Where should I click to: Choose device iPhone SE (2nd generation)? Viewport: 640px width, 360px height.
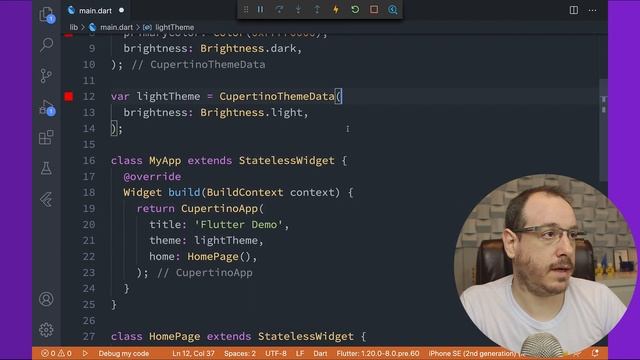[x=473, y=353]
